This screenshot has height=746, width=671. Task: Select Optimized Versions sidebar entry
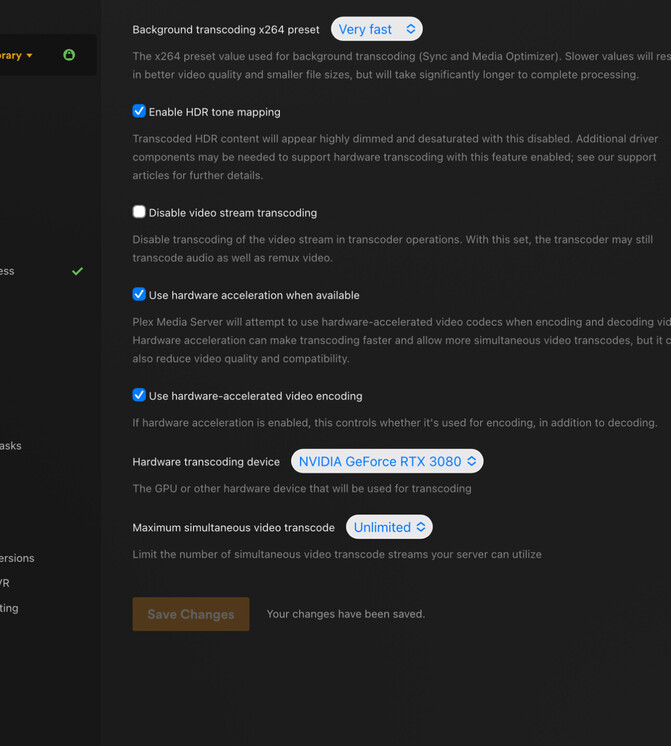16,558
